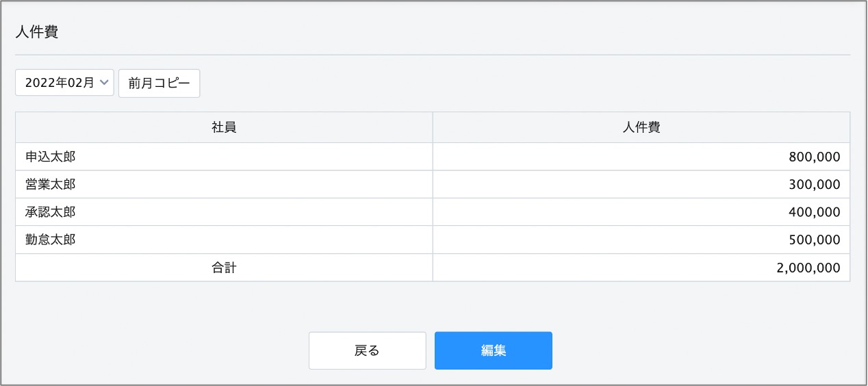Click the dropdown chevron beside 2022年02月
The image size is (868, 386).
(104, 83)
